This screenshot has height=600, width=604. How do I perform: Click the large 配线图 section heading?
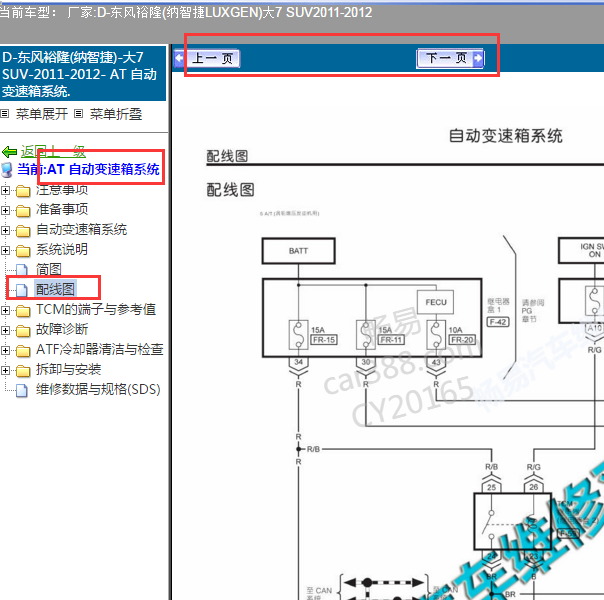point(230,190)
